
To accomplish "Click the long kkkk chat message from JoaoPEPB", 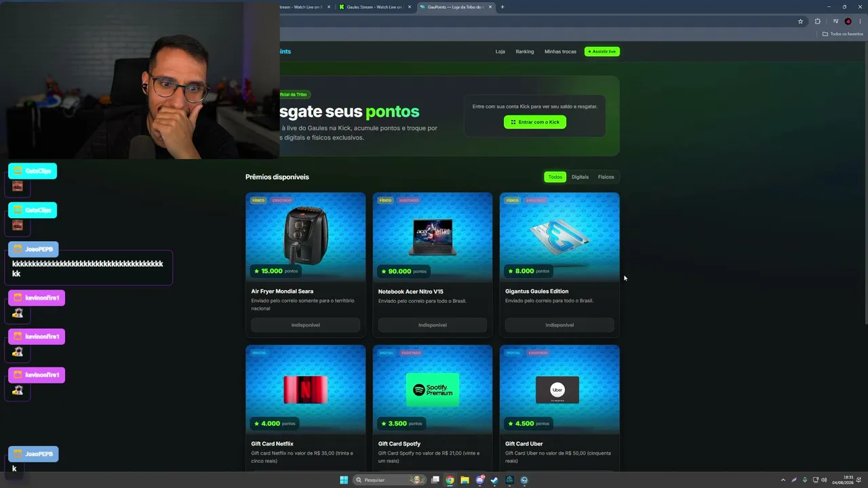I will tap(87, 268).
